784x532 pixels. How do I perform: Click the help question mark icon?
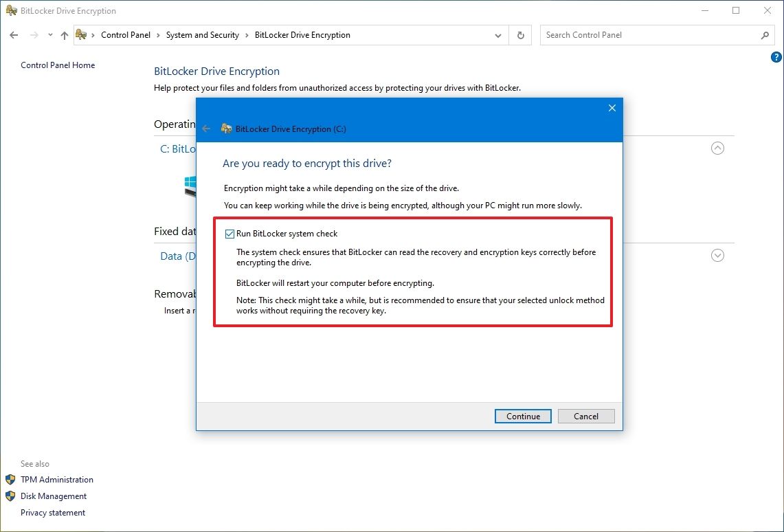coord(776,58)
